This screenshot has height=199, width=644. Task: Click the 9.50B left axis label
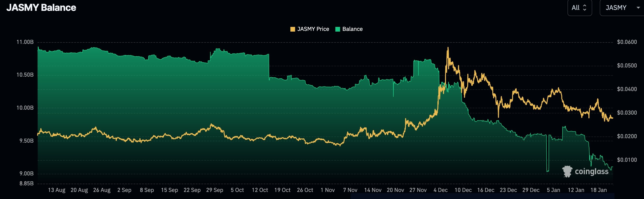[27, 141]
